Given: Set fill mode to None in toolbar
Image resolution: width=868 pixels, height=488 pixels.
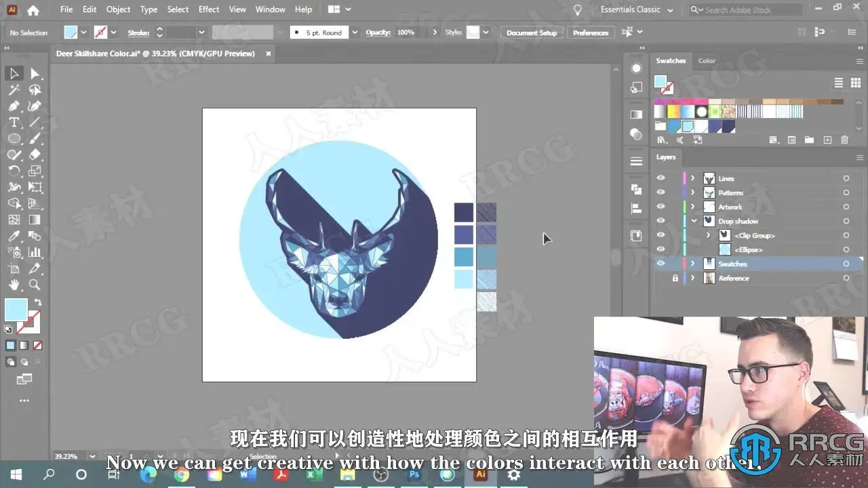Looking at the screenshot, I should [38, 346].
